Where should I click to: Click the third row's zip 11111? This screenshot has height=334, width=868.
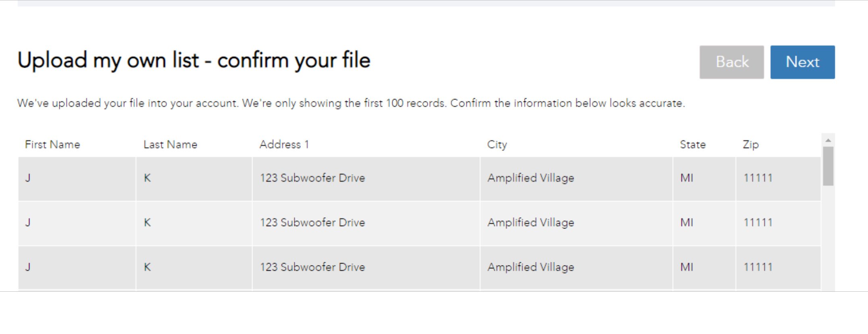tap(758, 267)
